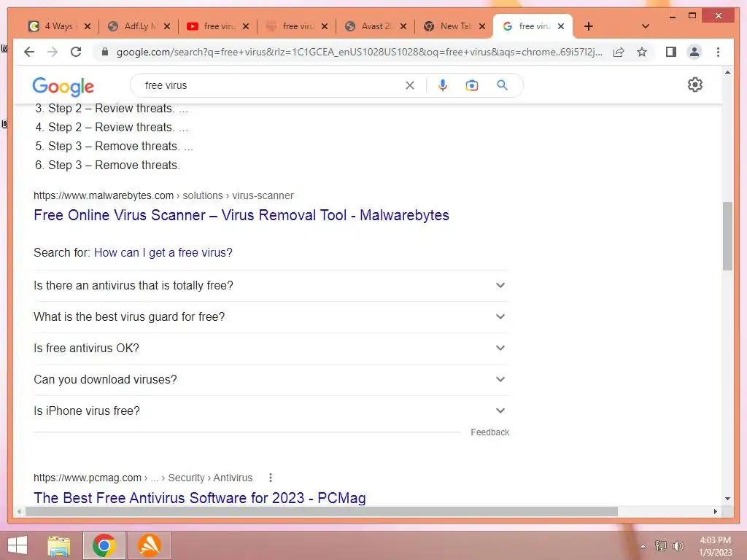747x560 pixels.
Task: Open PCMag result options three dots
Action: click(270, 478)
